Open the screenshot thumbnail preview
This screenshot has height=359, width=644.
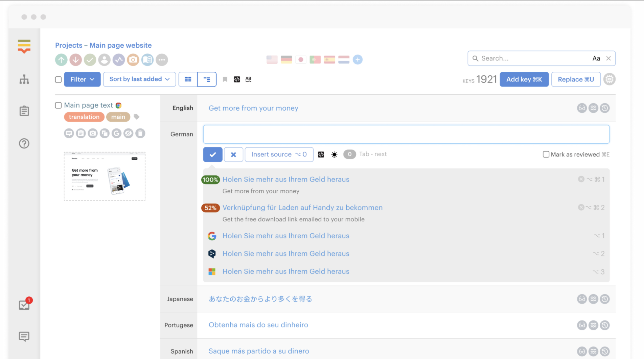click(x=105, y=176)
